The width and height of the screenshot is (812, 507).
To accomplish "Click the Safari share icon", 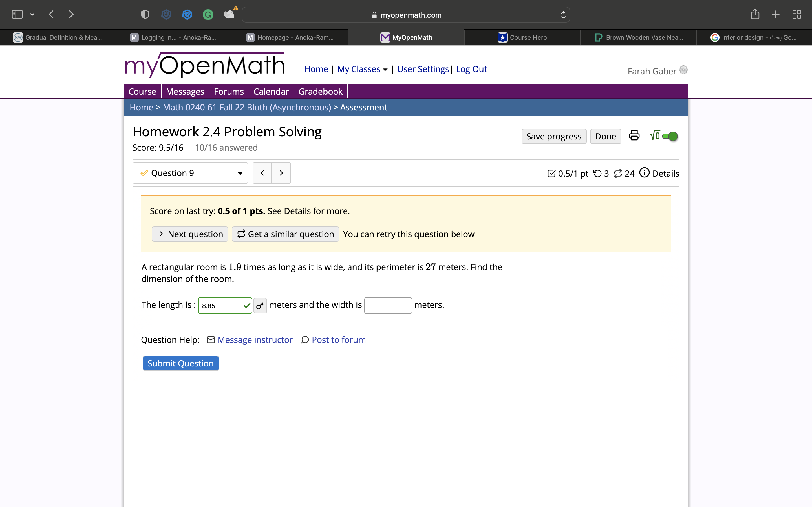I will 755,14.
